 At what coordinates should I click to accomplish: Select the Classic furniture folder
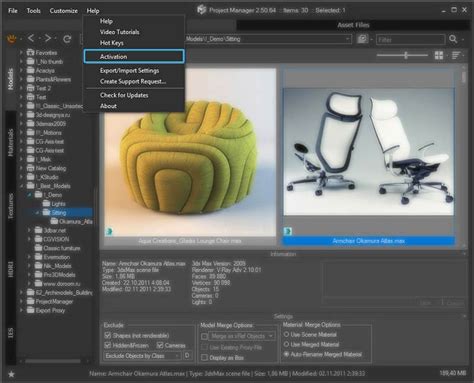62,248
